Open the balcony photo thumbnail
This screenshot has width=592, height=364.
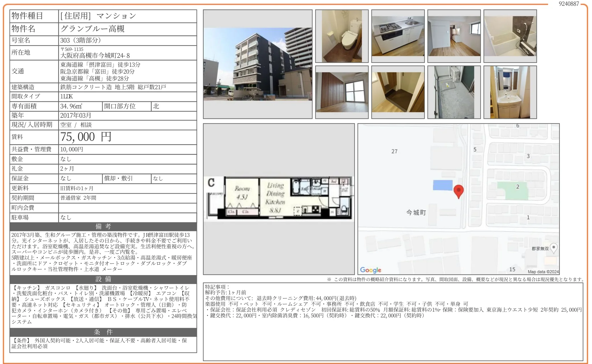click(x=454, y=92)
